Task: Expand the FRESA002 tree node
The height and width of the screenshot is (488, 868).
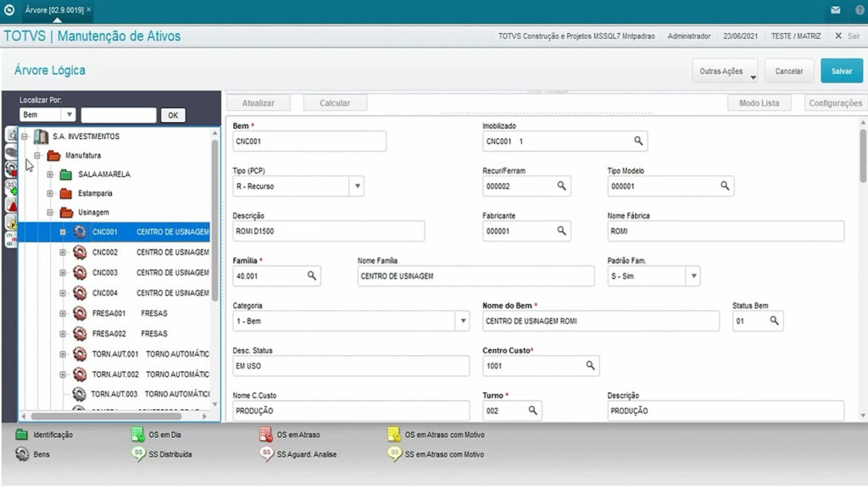Action: (63, 334)
